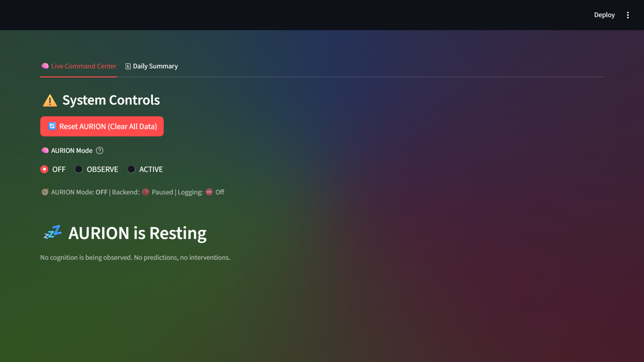Click the brain icon on Live Command Center tab
Viewport: 644px width, 362px height.
coord(45,66)
